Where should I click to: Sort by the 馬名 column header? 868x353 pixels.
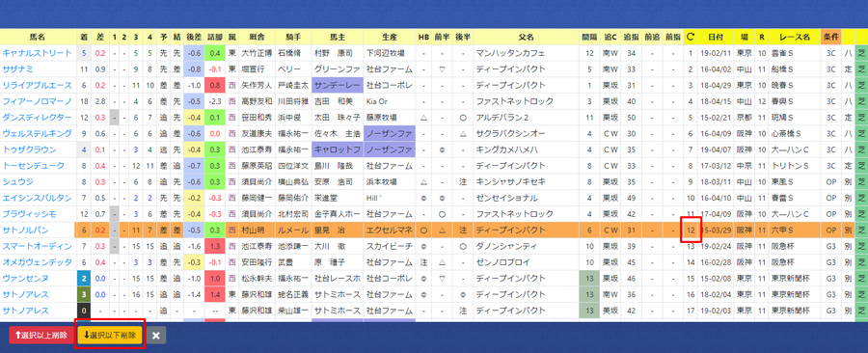[x=37, y=37]
